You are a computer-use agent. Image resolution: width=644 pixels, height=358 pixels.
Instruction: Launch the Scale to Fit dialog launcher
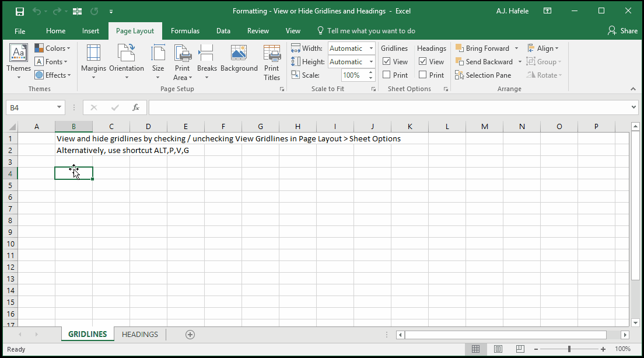[373, 89]
